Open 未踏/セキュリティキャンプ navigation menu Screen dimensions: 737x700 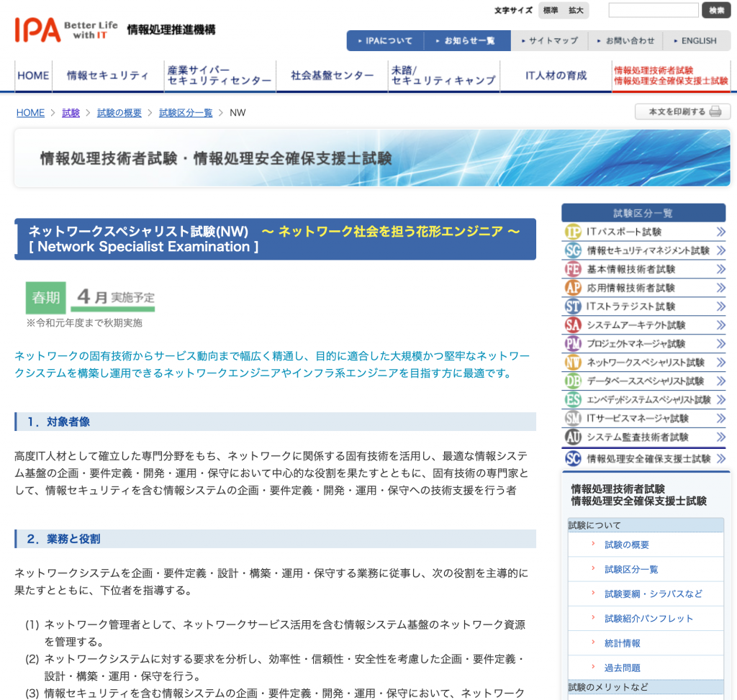point(443,76)
